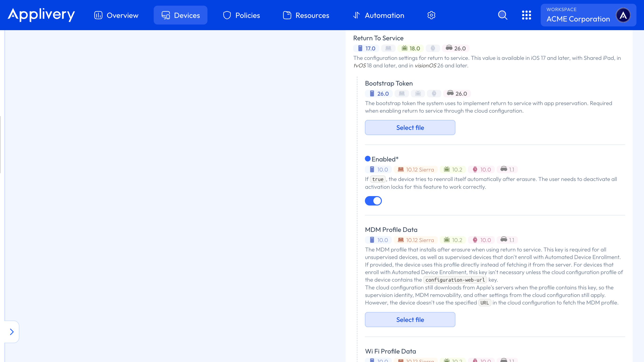Click visionOS 26.0 badge under Bootstrap Token
The width and height of the screenshot is (644, 362).
(x=457, y=94)
